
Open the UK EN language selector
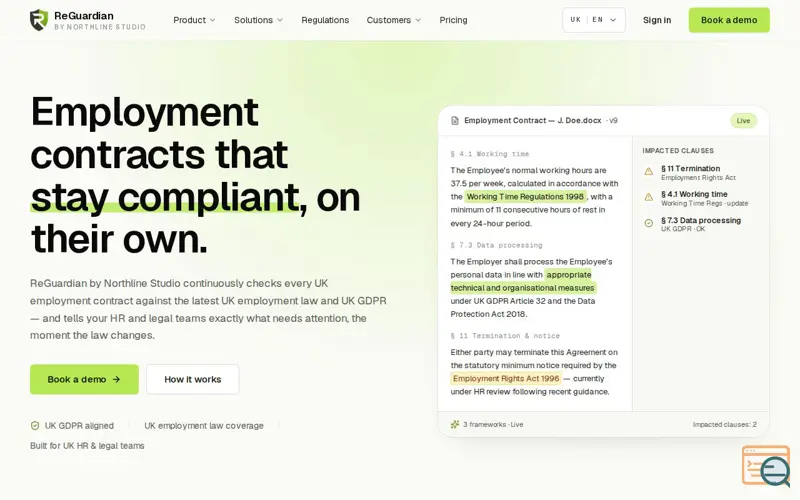point(594,20)
